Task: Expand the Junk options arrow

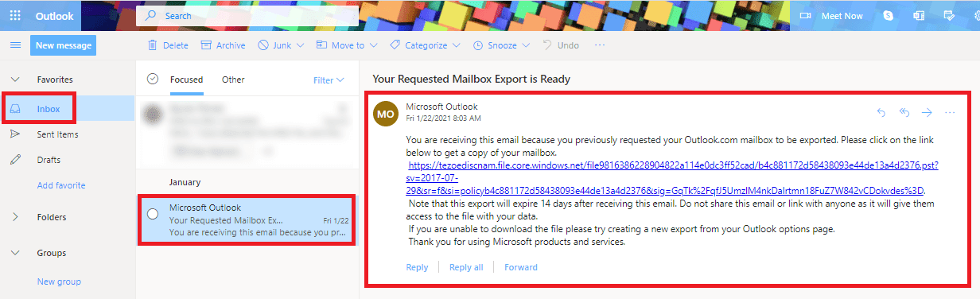Action: point(301,45)
